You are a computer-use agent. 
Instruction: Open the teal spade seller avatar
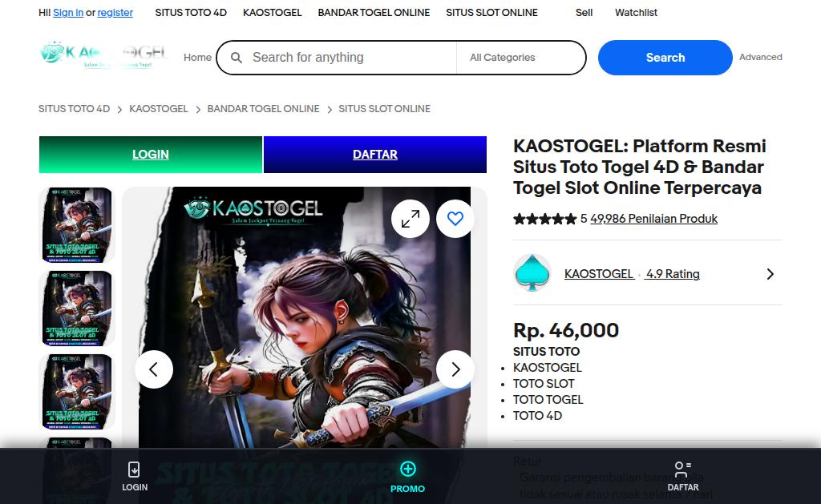pyautogui.click(x=532, y=273)
